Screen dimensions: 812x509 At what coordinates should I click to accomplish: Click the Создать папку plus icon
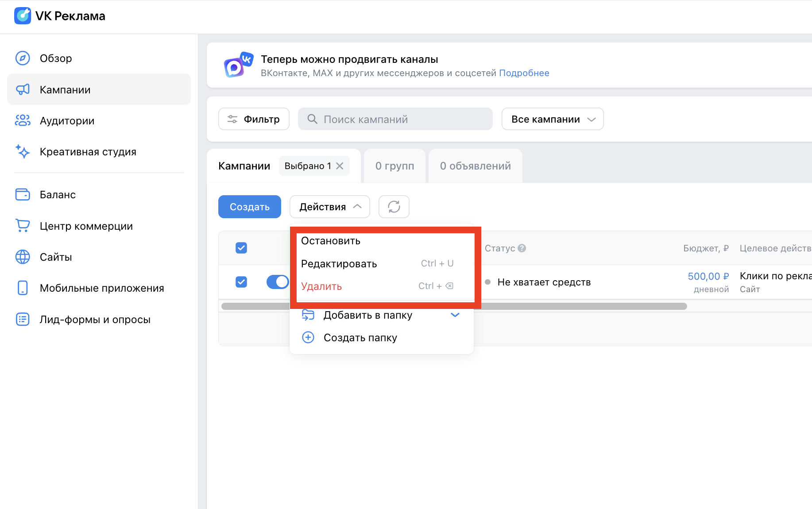[x=308, y=337]
